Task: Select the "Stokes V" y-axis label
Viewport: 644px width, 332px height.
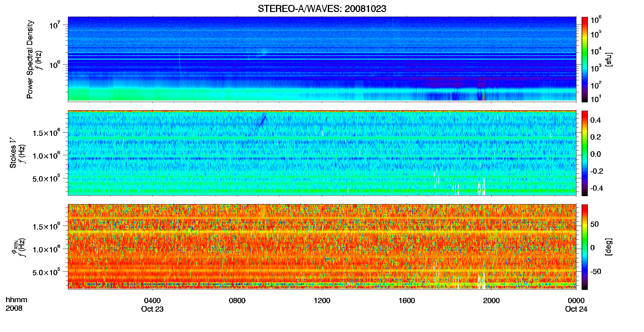Action: 13,153
